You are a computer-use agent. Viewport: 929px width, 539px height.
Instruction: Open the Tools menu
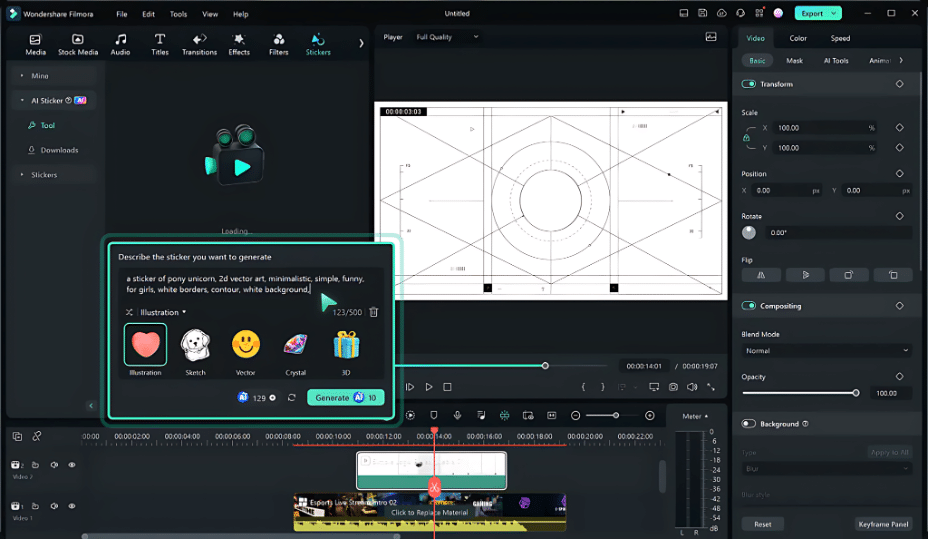pos(178,14)
